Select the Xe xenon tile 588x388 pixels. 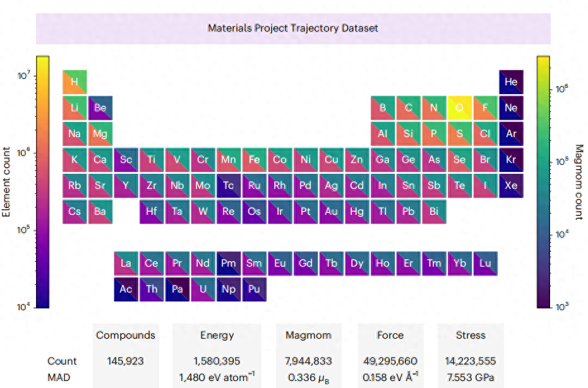coord(511,185)
